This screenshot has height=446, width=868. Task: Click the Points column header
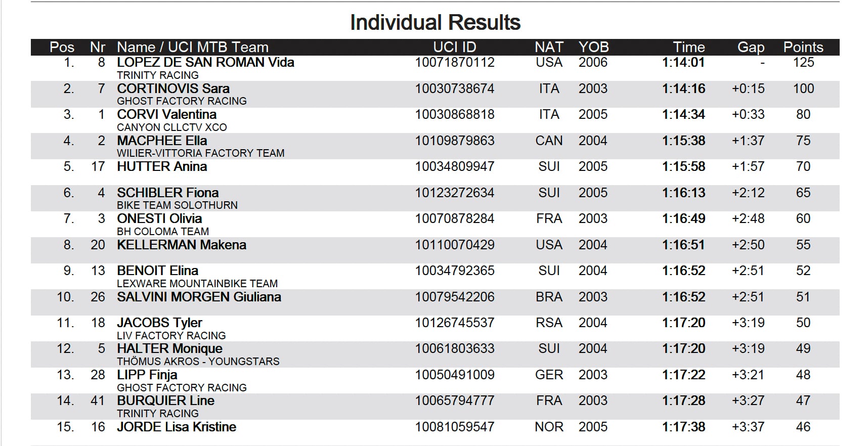[803, 48]
